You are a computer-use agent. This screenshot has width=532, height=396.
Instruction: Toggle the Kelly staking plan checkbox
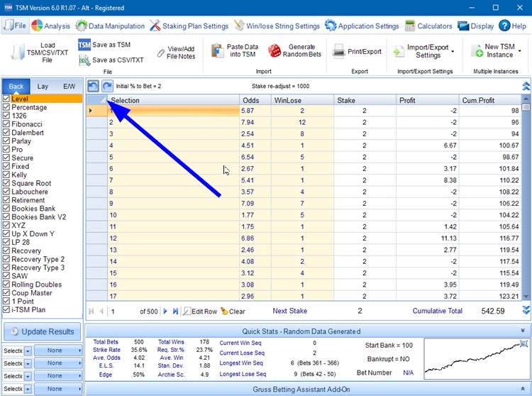tap(6, 175)
